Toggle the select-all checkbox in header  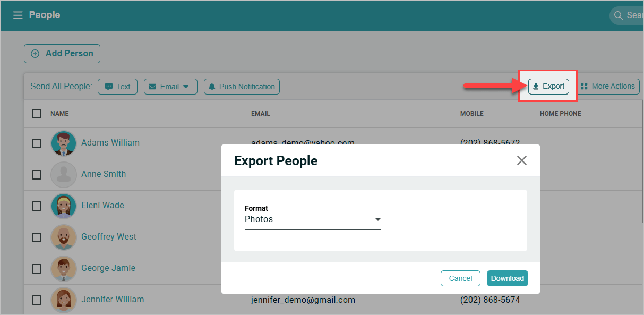(x=37, y=113)
